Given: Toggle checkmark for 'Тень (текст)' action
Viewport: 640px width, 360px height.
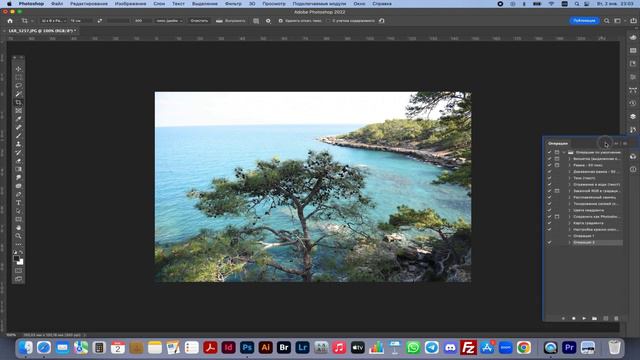Looking at the screenshot, I should (x=549, y=178).
